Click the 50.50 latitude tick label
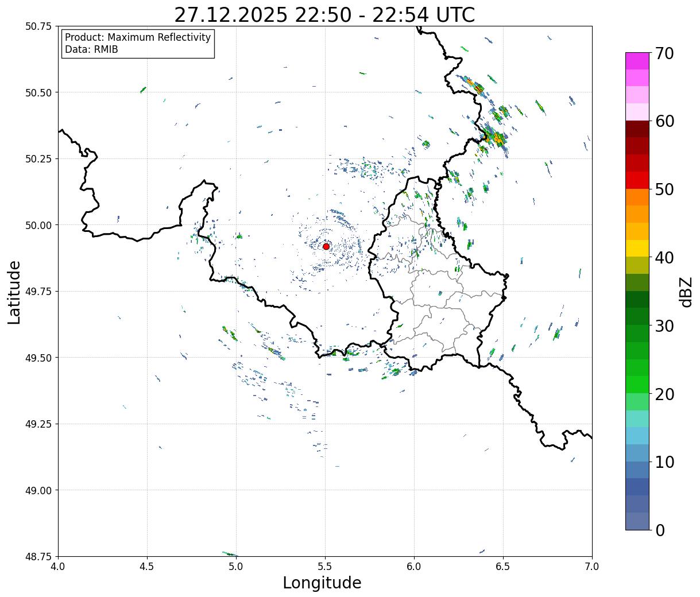Viewport: 700px width, 597px height. pyautogui.click(x=38, y=92)
